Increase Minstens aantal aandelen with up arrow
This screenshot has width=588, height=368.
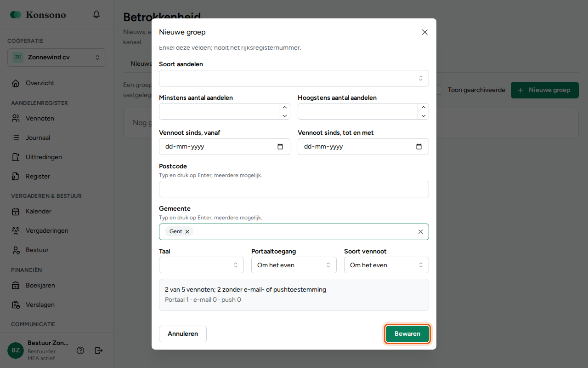[x=284, y=107]
